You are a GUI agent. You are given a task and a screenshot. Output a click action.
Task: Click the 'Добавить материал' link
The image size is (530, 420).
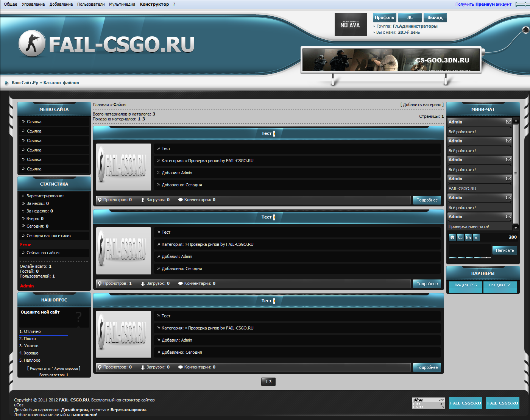click(422, 105)
